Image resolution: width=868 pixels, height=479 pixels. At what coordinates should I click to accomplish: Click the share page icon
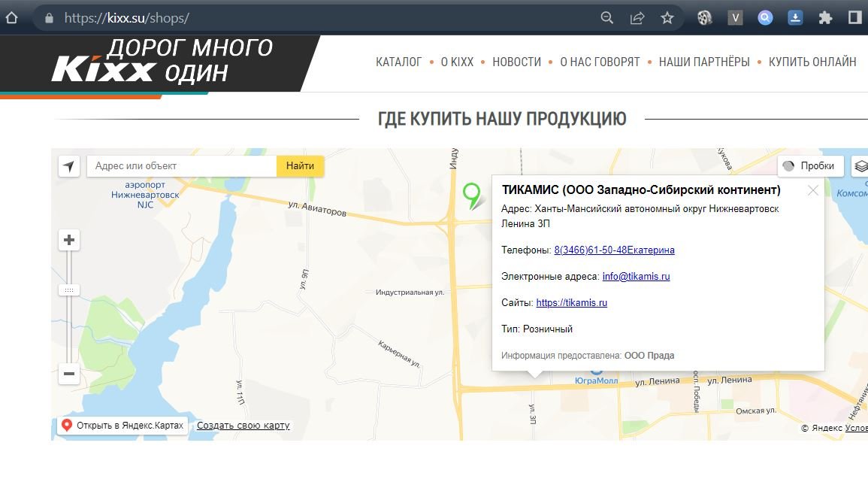point(637,18)
